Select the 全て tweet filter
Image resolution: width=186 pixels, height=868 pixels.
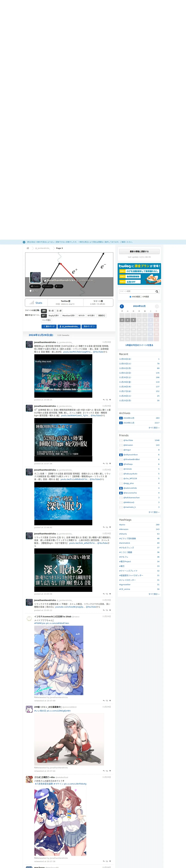click(x=44, y=316)
